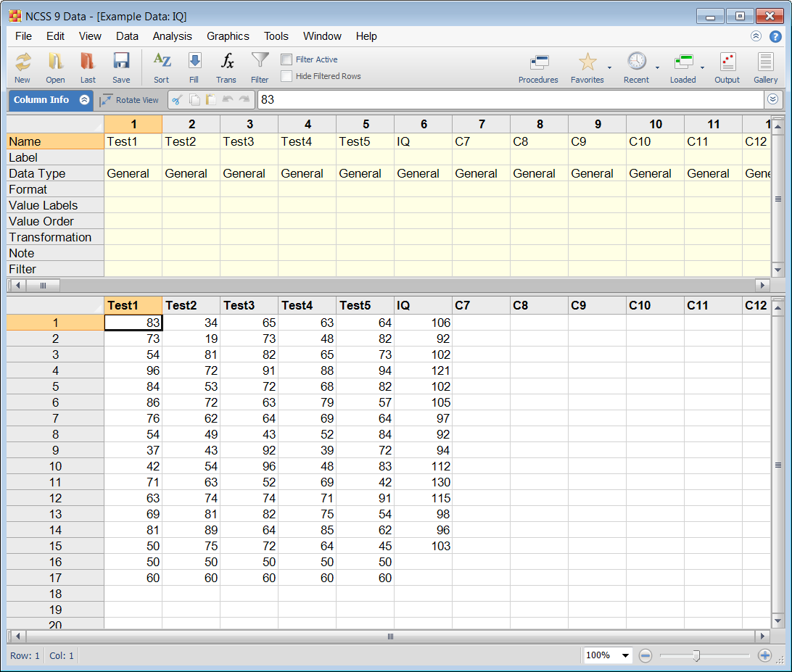Enable the Filter Active checkbox
Image resolution: width=792 pixels, height=672 pixels.
pyautogui.click(x=286, y=59)
